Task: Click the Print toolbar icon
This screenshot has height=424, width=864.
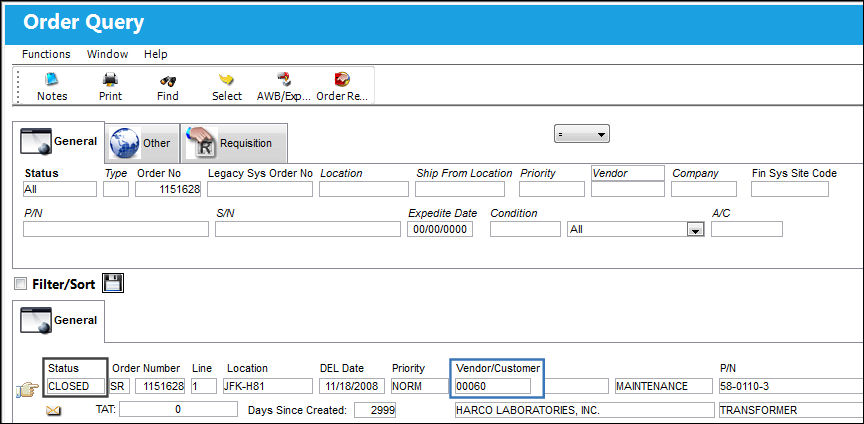Action: pyautogui.click(x=110, y=87)
